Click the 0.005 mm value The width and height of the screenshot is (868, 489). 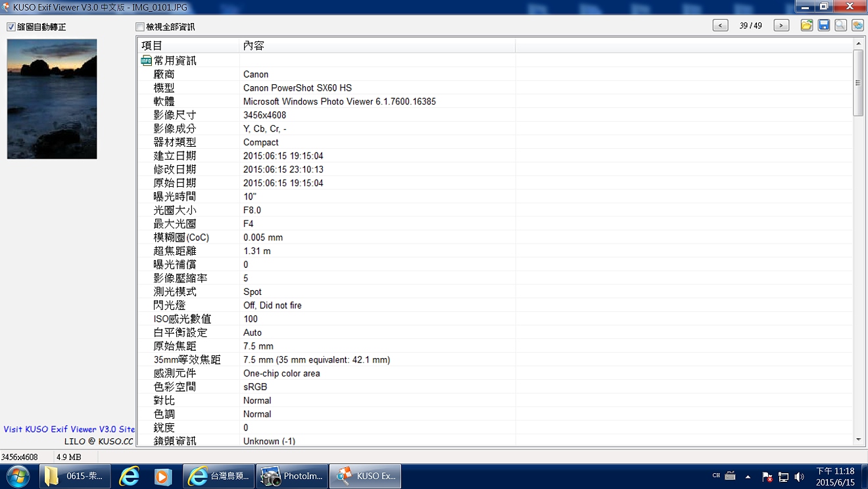[263, 238]
